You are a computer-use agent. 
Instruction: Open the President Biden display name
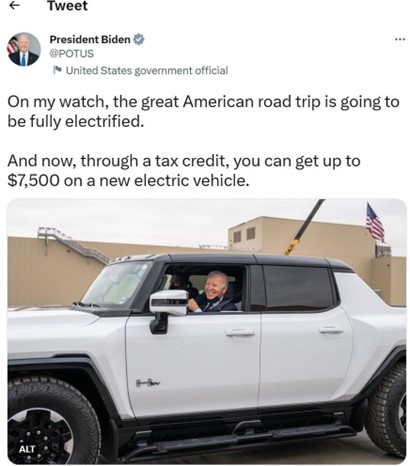pos(90,39)
